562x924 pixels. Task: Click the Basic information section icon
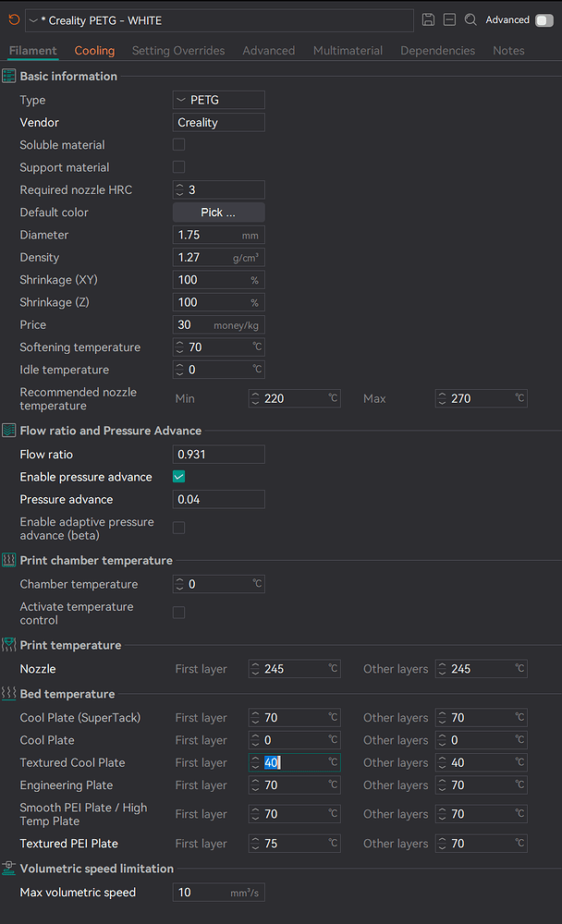(x=9, y=76)
